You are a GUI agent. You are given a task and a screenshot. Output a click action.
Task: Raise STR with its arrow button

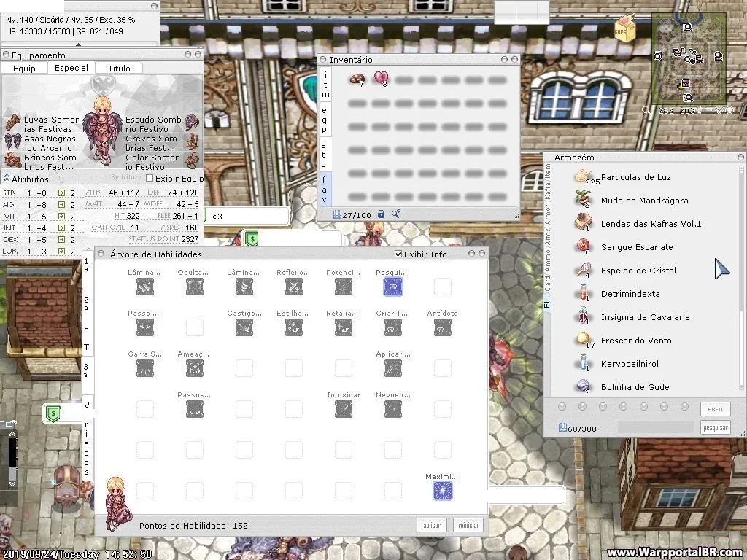(x=61, y=192)
